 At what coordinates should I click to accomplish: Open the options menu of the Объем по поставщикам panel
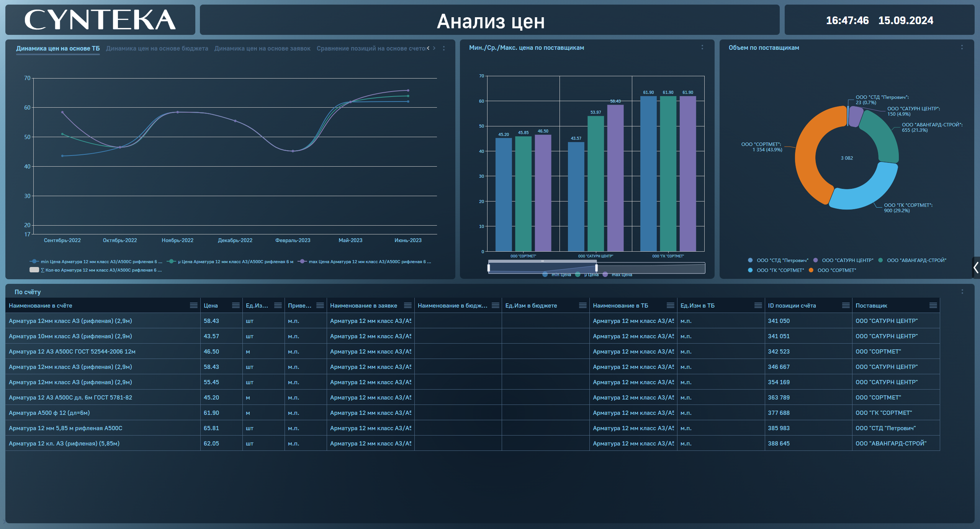962,47
